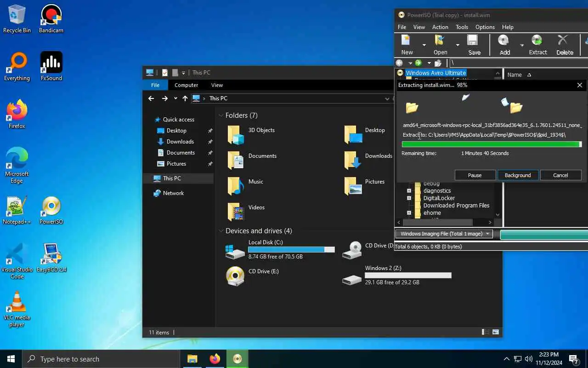Click the Windows Start button
This screenshot has height=368, width=588.
point(11,359)
